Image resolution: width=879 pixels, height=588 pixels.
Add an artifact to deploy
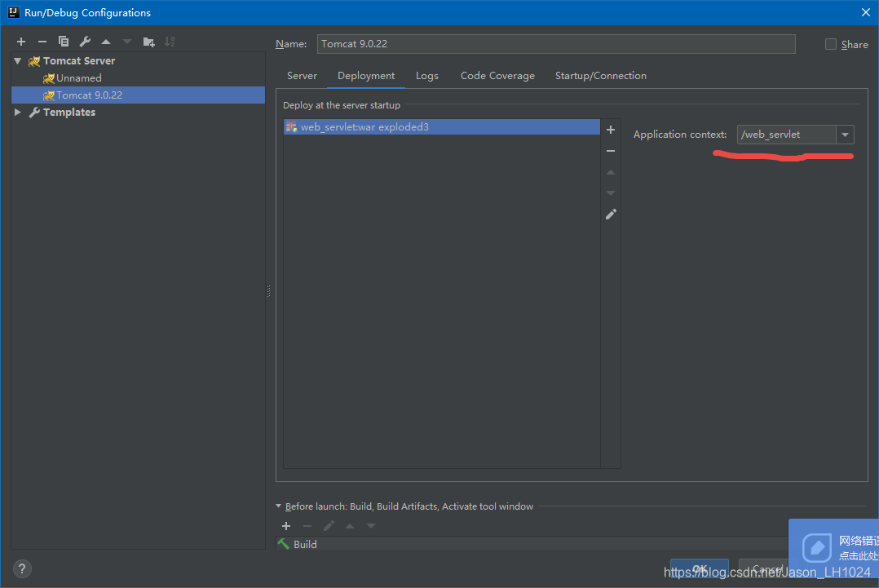(x=611, y=129)
